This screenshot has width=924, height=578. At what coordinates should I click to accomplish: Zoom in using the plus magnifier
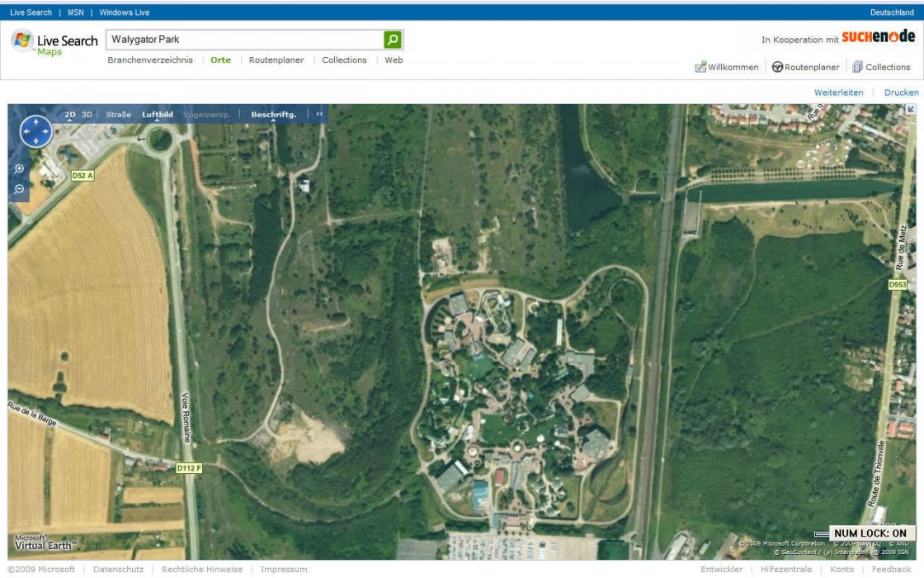pyautogui.click(x=20, y=168)
